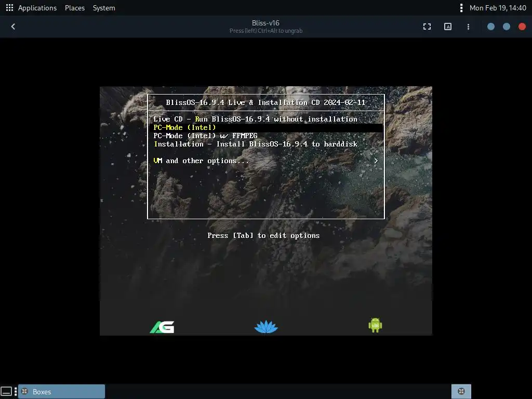Click the show desktop icon in taskbar
The width and height of the screenshot is (532, 399).
point(6,392)
